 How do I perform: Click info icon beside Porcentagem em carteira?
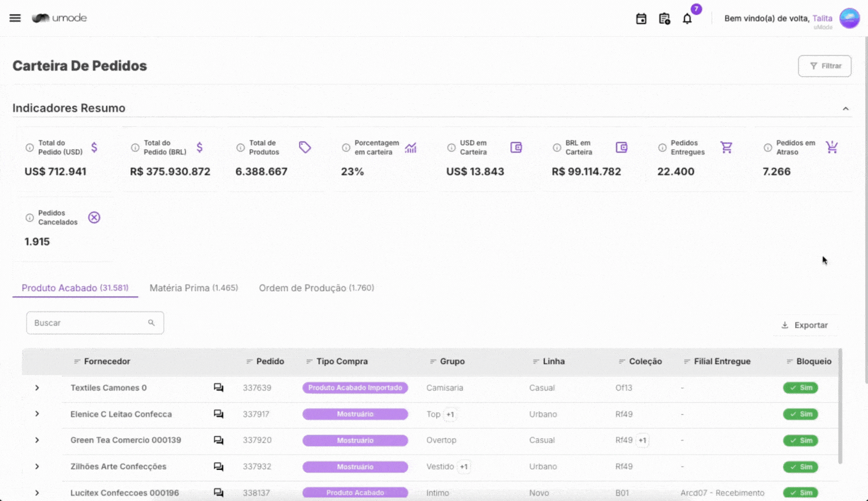pos(346,148)
